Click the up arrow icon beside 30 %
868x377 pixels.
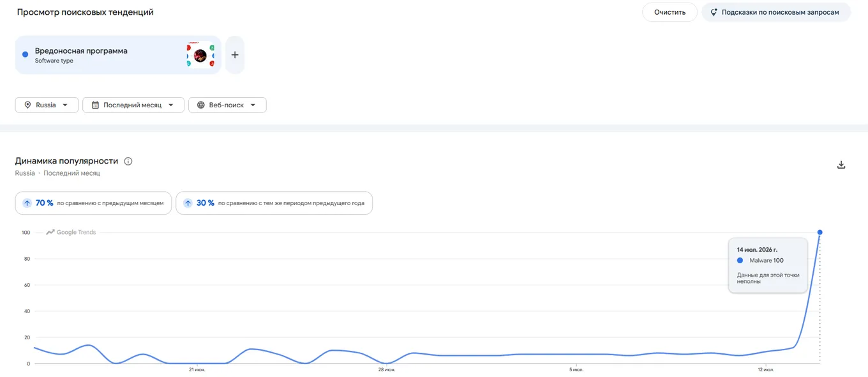point(188,203)
